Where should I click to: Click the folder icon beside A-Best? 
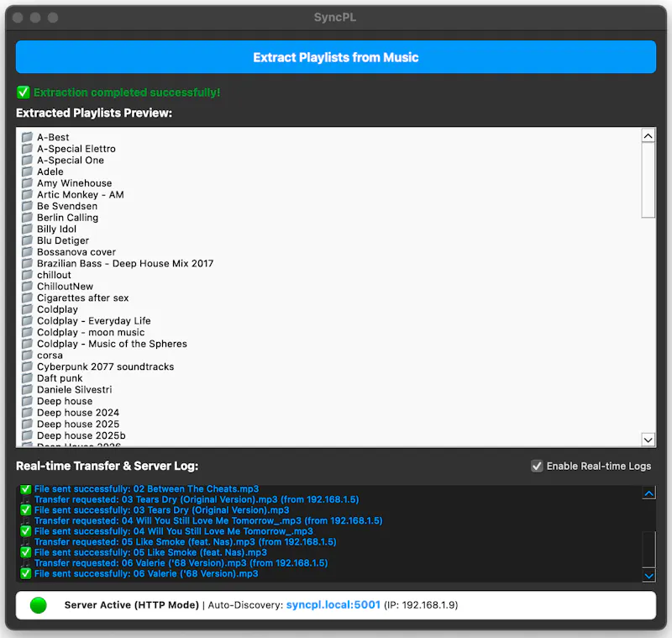[28, 137]
